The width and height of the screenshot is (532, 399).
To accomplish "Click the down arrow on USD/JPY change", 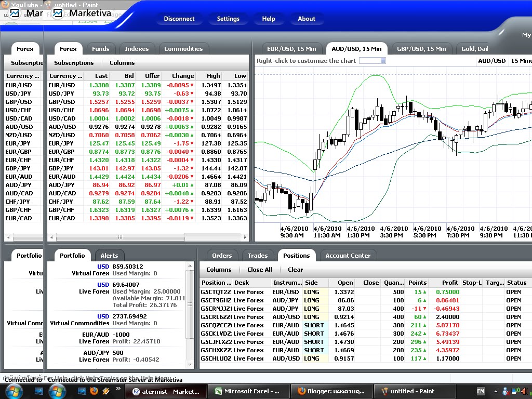I will pos(192,94).
